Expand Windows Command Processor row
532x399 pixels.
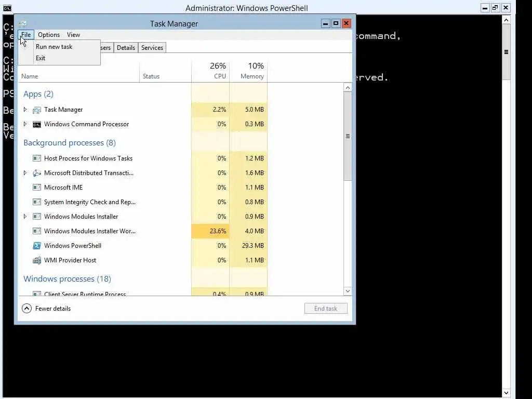click(25, 124)
